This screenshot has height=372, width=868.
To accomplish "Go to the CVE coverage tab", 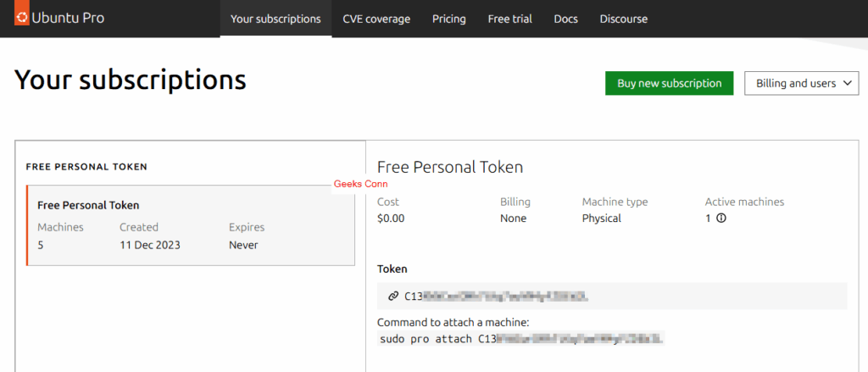I will point(376,19).
